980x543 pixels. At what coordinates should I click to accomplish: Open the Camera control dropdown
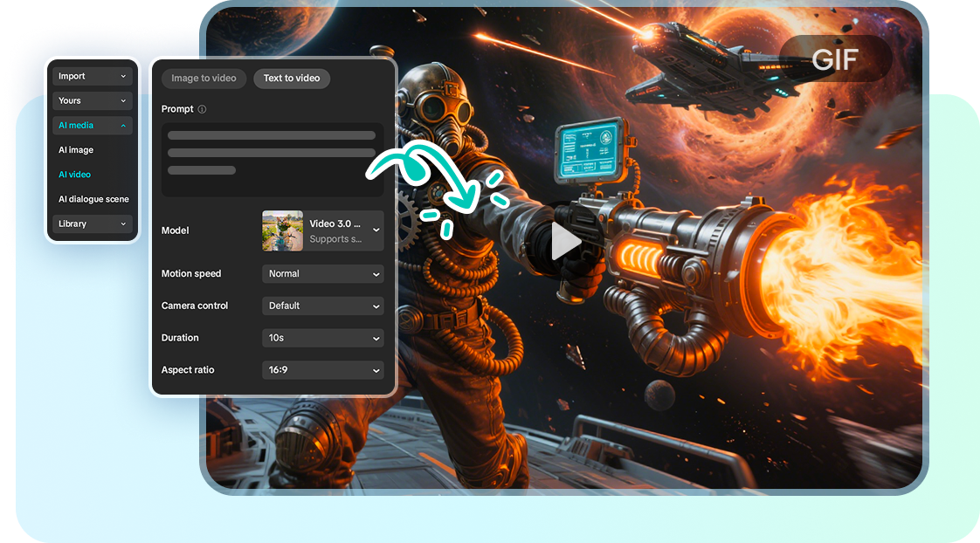click(322, 306)
